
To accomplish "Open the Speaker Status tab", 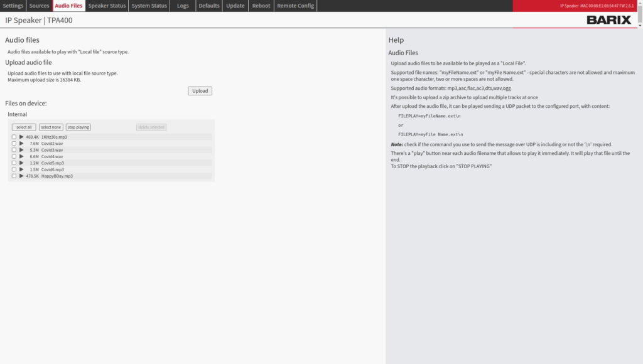I will click(x=107, y=6).
